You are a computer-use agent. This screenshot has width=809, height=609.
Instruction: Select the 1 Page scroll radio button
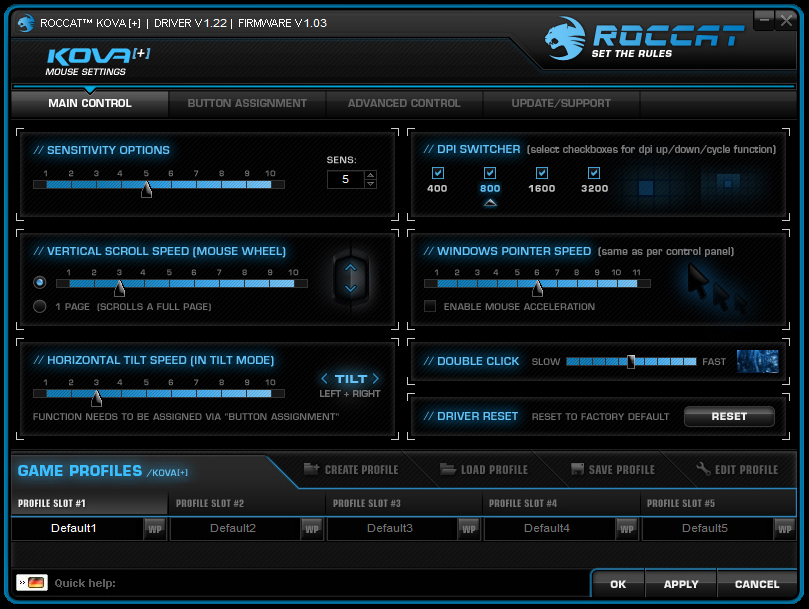pyautogui.click(x=40, y=307)
